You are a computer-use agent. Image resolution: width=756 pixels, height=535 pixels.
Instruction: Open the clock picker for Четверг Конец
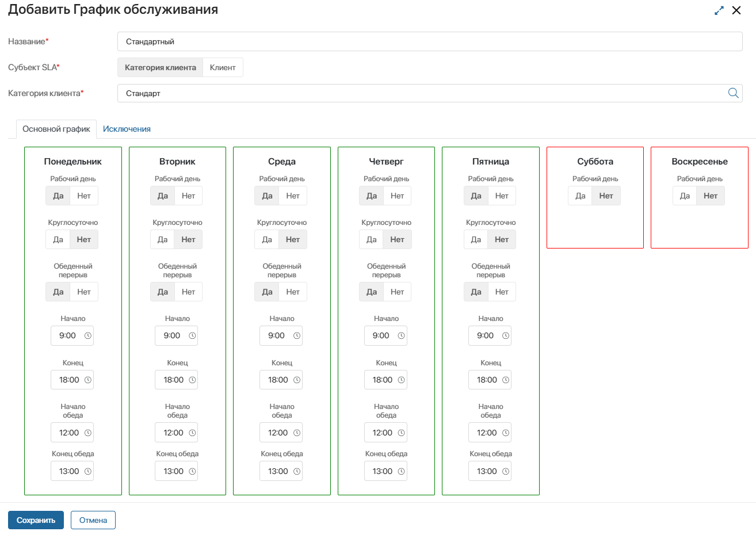pos(402,380)
